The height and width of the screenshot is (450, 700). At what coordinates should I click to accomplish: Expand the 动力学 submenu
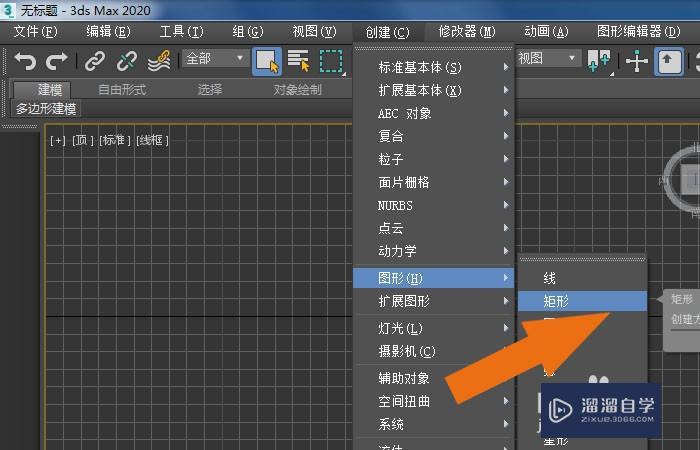(x=433, y=251)
